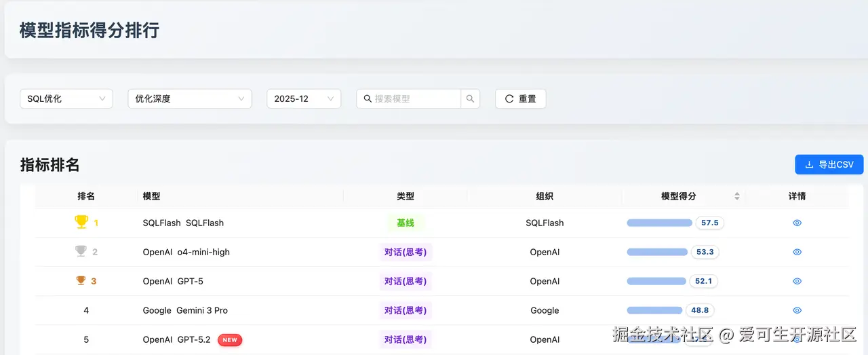The width and height of the screenshot is (868, 355).
Task: Open the SQL优化 dropdown
Action: pos(66,98)
